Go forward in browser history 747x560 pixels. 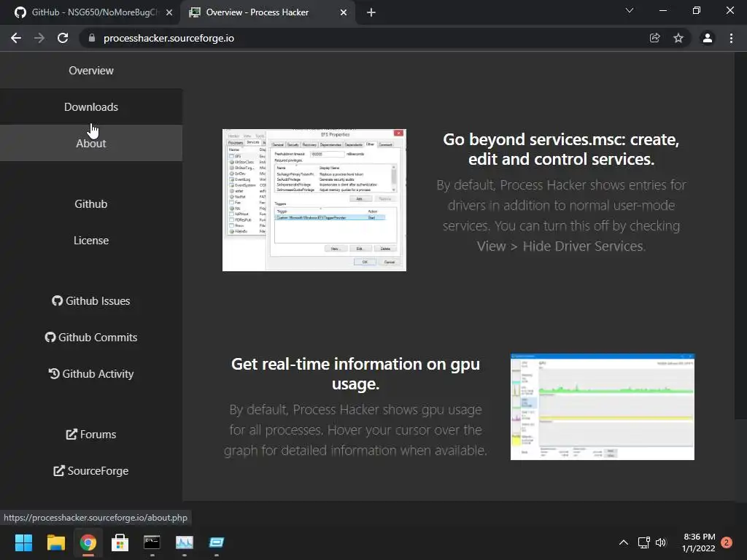(x=39, y=38)
